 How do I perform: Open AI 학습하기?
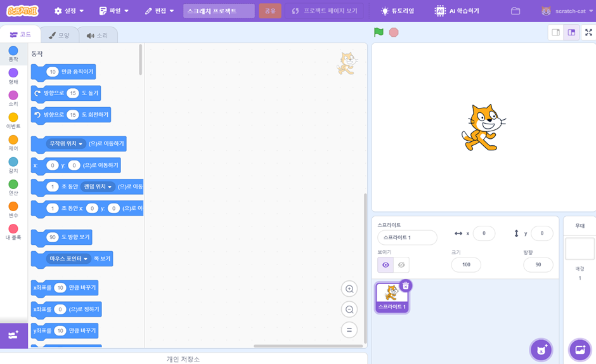pyautogui.click(x=457, y=11)
